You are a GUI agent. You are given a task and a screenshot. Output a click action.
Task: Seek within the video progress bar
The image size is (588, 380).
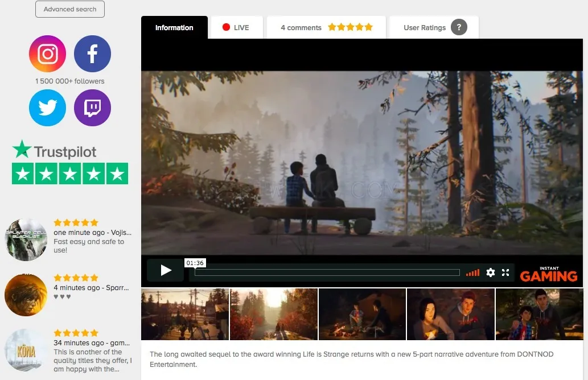(x=327, y=272)
